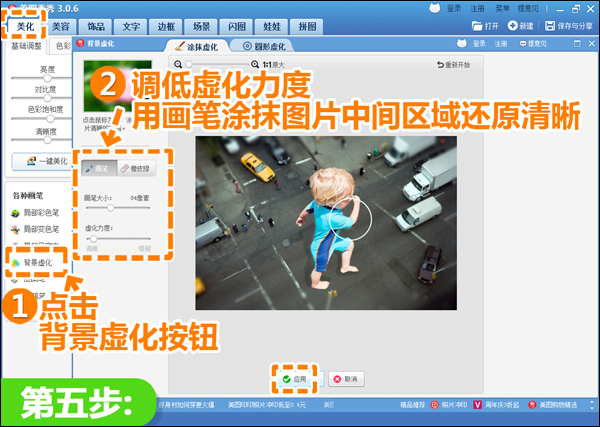Click 重新开始 to restart editing
Image resolution: width=600 pixels, height=427 pixels.
coord(454,65)
